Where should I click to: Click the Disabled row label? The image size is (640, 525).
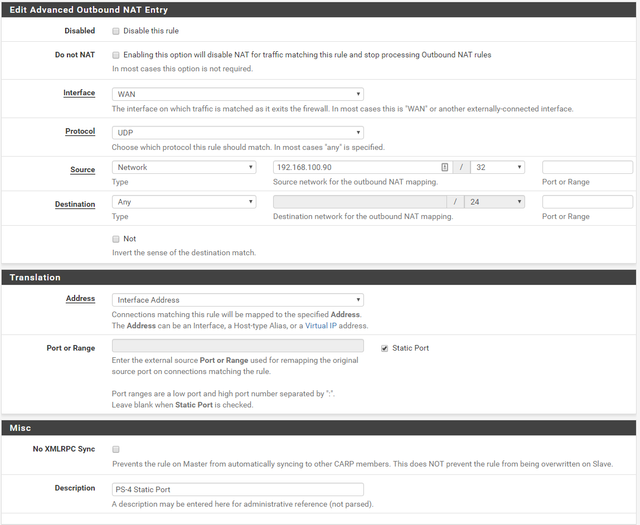(80, 31)
